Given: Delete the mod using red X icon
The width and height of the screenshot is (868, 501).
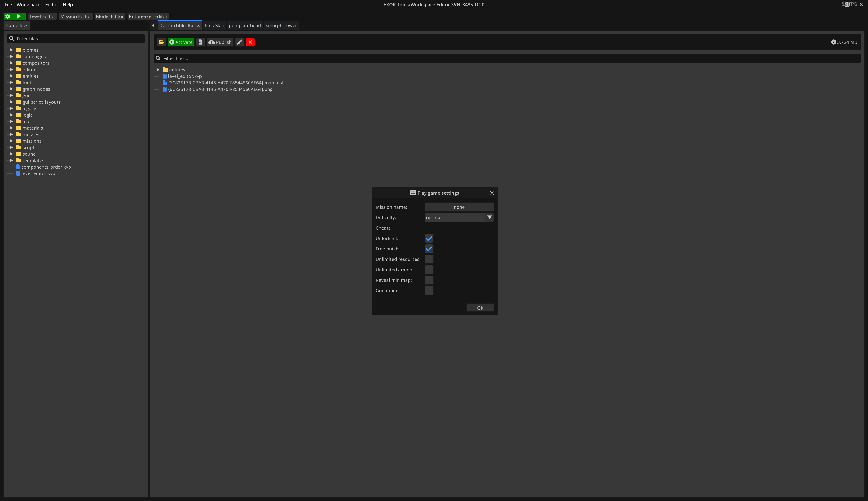Looking at the screenshot, I should click(250, 42).
